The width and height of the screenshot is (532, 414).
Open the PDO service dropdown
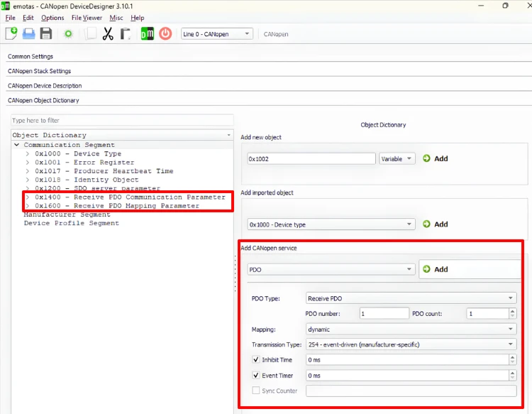[x=331, y=269]
